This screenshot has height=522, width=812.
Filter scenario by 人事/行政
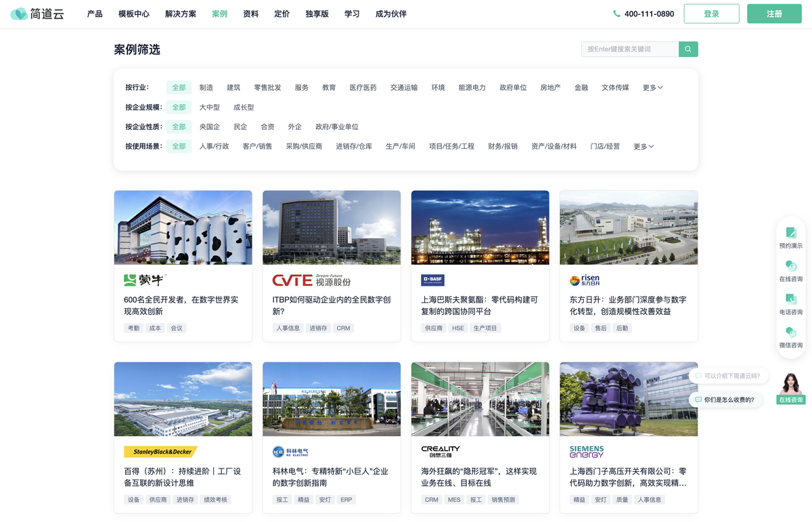[214, 146]
